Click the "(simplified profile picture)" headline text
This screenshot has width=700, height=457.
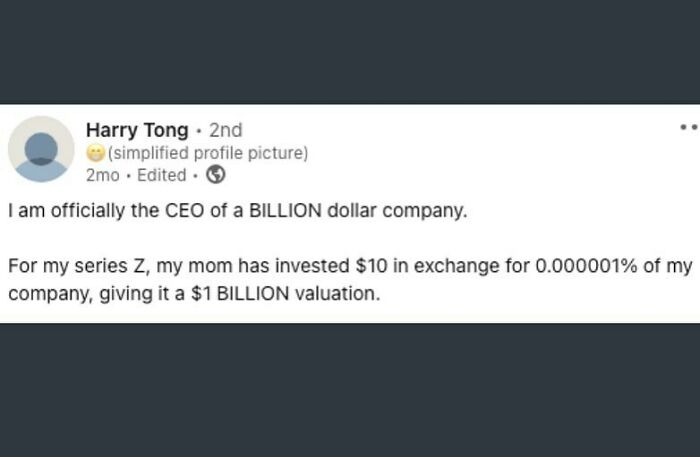(x=207, y=154)
